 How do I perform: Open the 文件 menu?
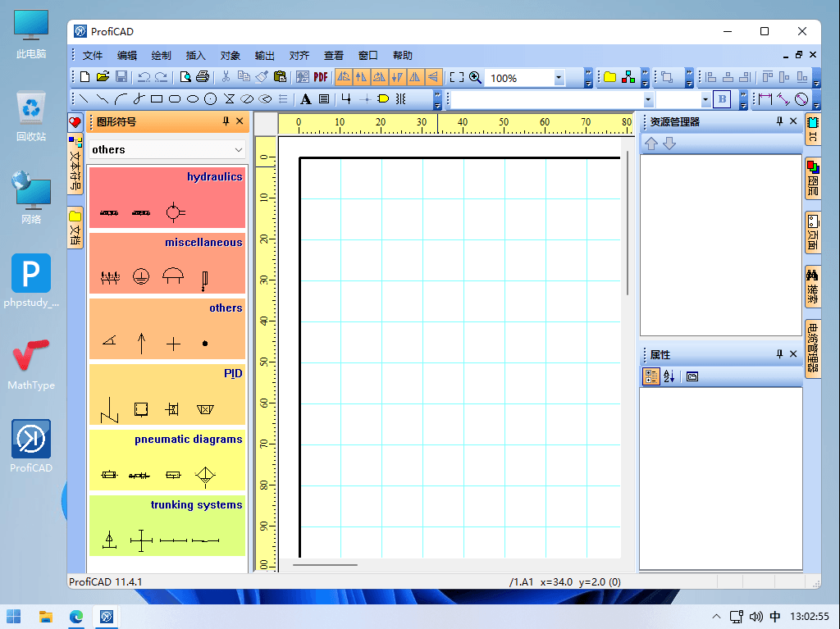[92, 55]
